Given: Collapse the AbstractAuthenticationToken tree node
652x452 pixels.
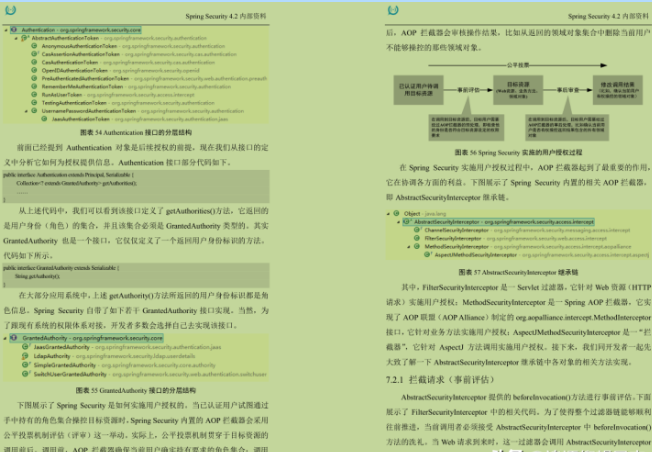Looking at the screenshot, I should click(16, 38).
